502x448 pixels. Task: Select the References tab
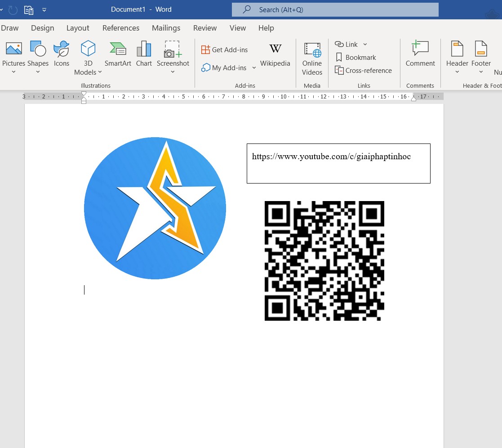121,28
